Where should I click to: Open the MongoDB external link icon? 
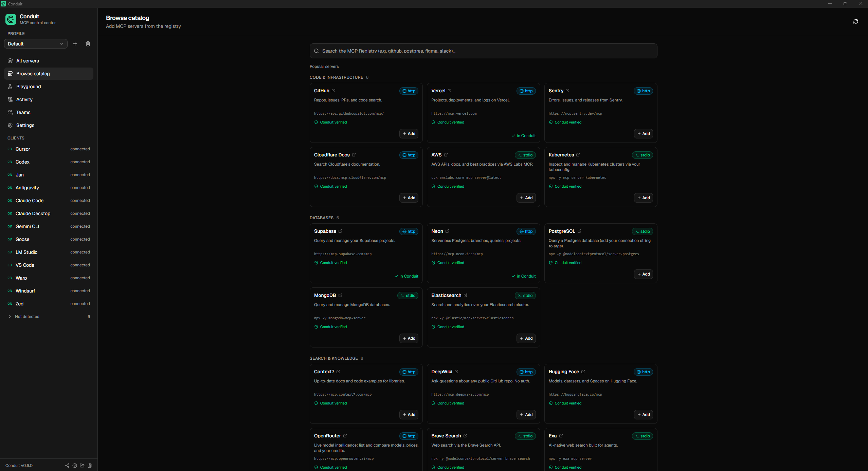point(340,295)
